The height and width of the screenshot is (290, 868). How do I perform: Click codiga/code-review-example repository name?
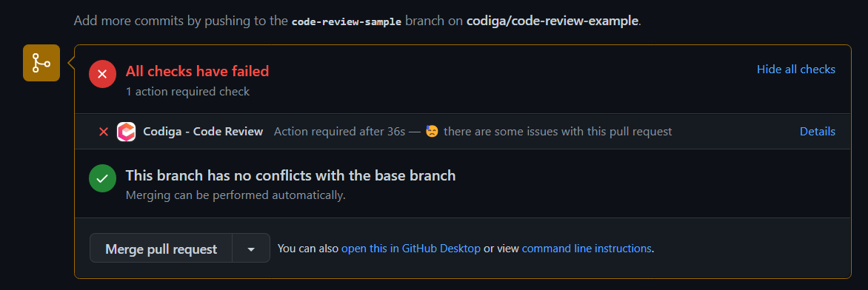[552, 21]
